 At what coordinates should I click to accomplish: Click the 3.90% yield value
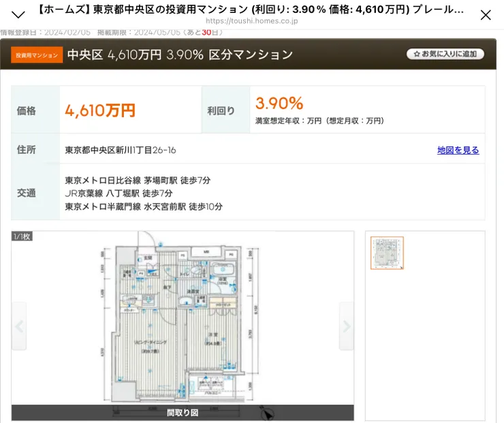(x=279, y=103)
